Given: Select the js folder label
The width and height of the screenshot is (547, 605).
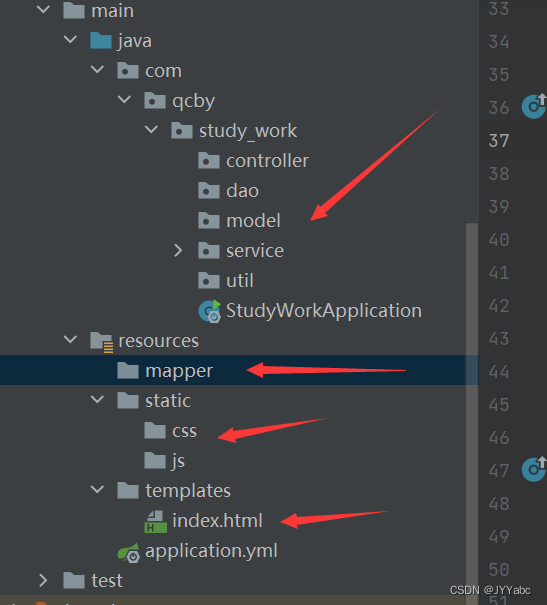Looking at the screenshot, I should click(x=179, y=461).
